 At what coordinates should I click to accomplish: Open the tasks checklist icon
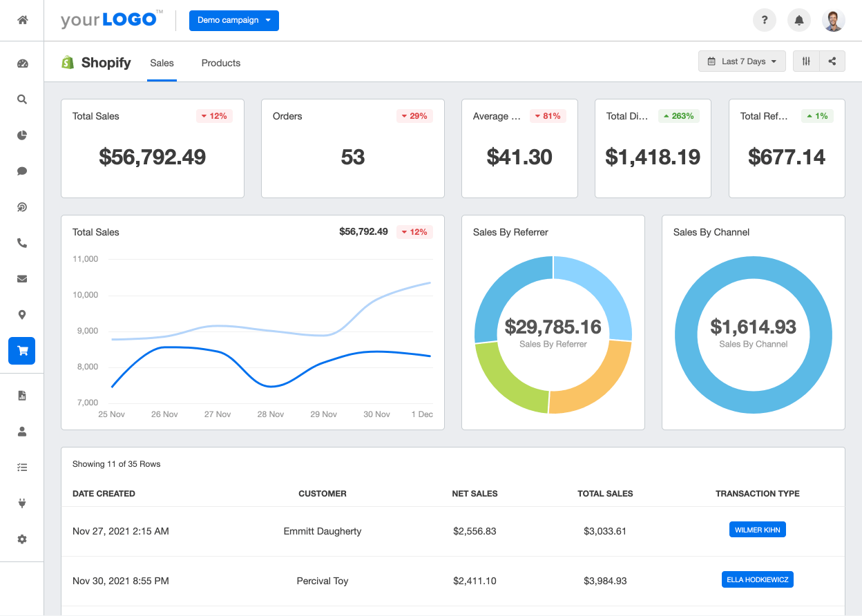point(22,468)
